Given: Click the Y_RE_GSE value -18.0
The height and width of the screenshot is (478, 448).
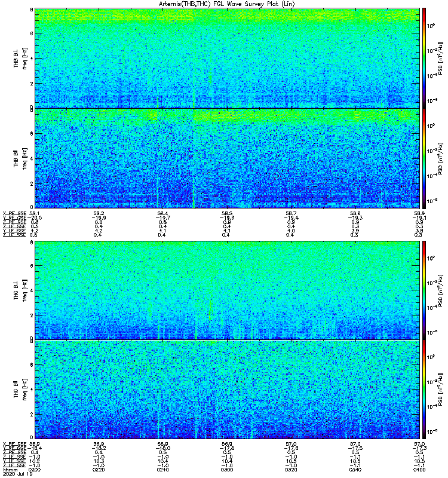Looking at the screenshot, I should [162, 448].
